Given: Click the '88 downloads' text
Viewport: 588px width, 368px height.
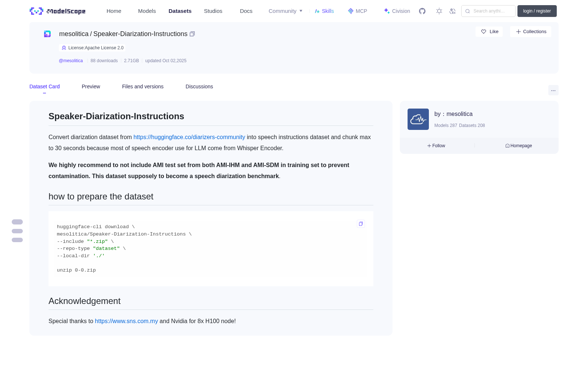Looking at the screenshot, I should tap(104, 61).
